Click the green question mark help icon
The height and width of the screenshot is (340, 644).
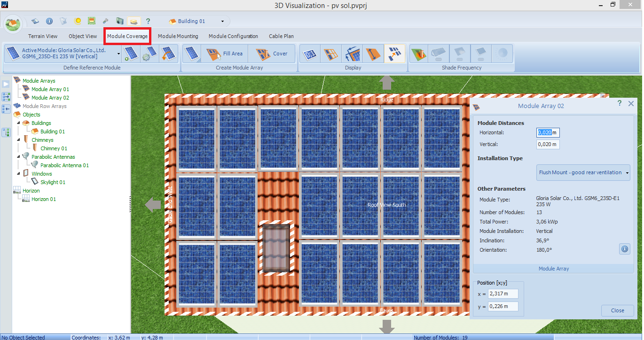click(148, 21)
